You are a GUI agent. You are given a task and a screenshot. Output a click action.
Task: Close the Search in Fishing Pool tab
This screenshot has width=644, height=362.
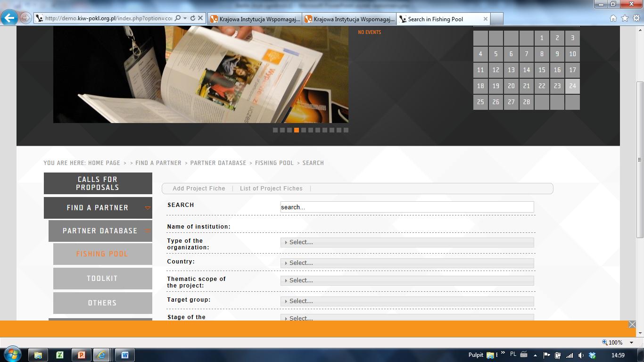click(486, 19)
